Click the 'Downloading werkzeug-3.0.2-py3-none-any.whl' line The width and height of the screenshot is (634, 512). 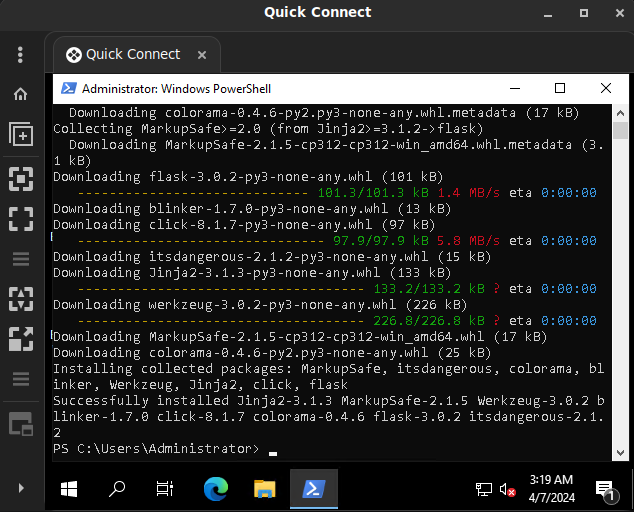point(260,305)
